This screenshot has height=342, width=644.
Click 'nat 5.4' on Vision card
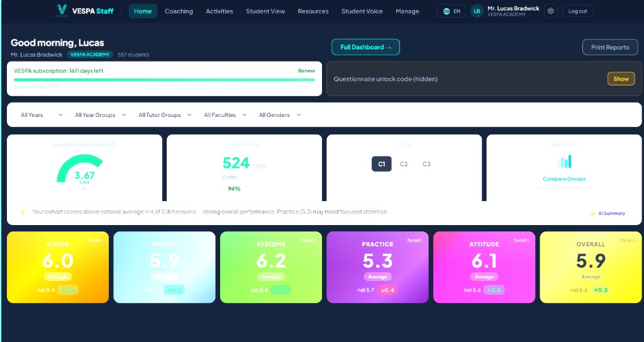tap(46, 290)
